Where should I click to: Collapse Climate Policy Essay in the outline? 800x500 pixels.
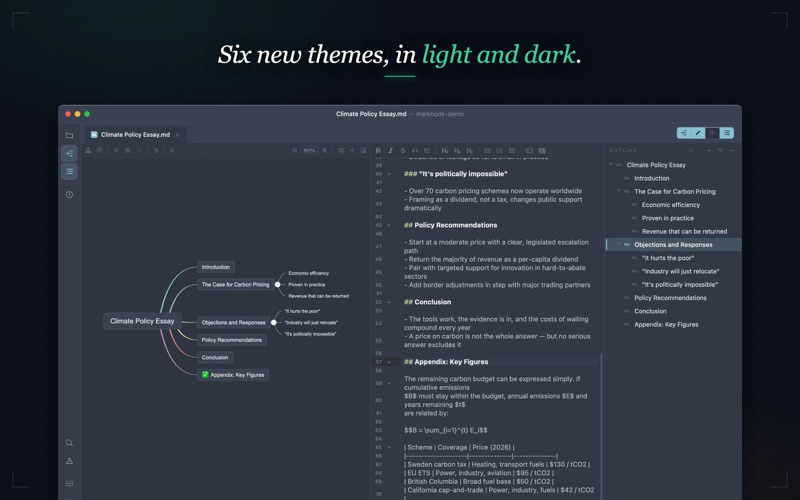point(611,164)
